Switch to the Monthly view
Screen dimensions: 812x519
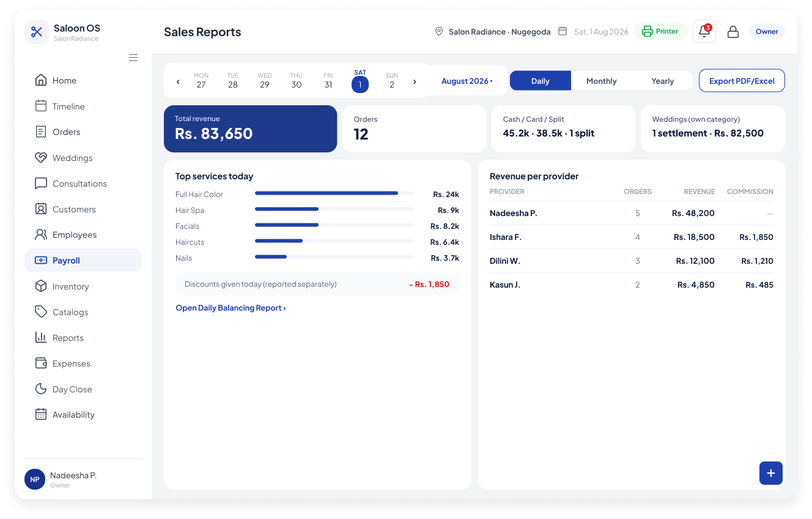click(x=602, y=81)
